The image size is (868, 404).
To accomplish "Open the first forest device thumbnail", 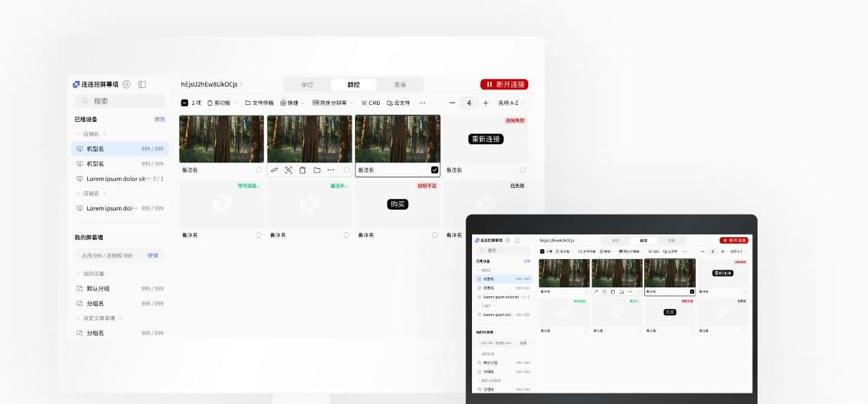I will [x=222, y=139].
